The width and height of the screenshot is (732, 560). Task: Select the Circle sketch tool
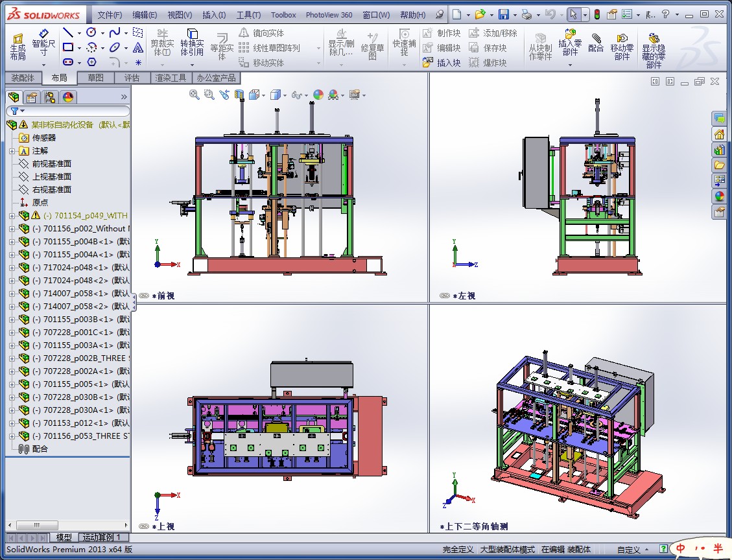[x=91, y=32]
